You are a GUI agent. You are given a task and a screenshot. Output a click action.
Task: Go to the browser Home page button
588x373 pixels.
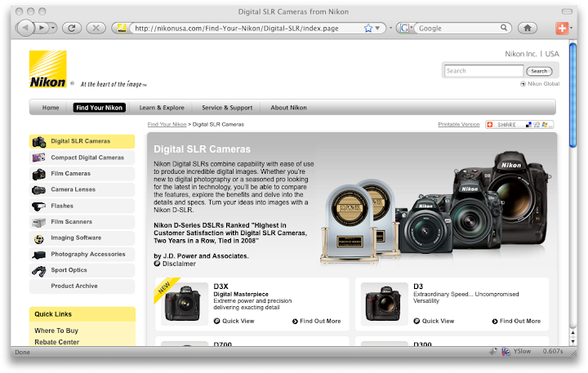coord(528,28)
